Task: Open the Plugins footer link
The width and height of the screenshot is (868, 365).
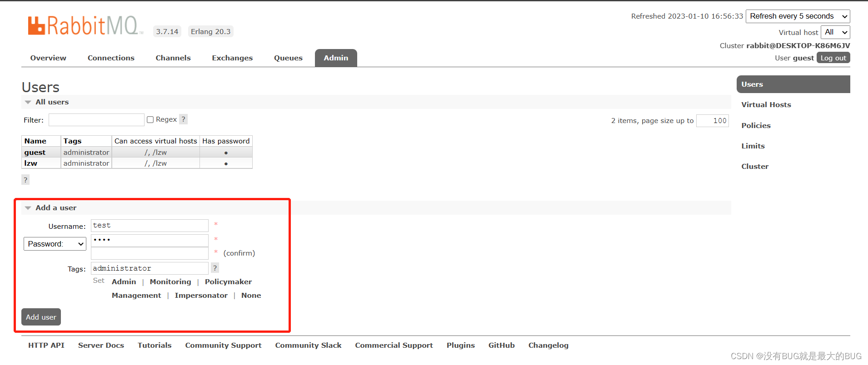Action: pyautogui.click(x=461, y=345)
